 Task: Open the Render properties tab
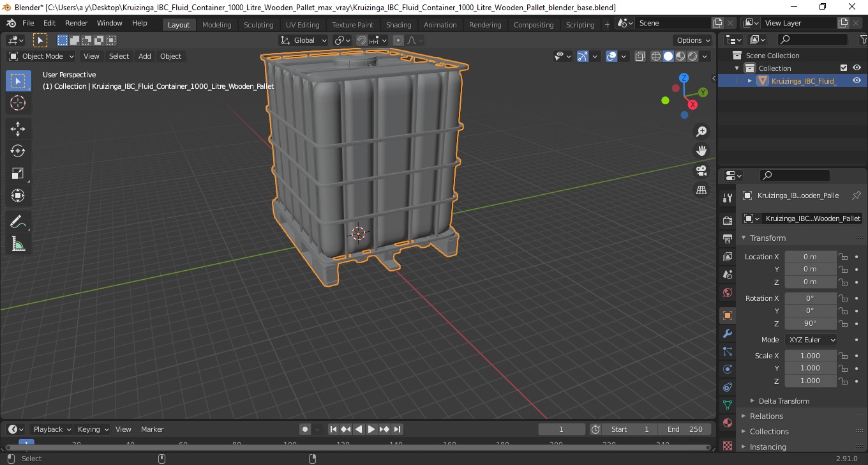click(727, 221)
